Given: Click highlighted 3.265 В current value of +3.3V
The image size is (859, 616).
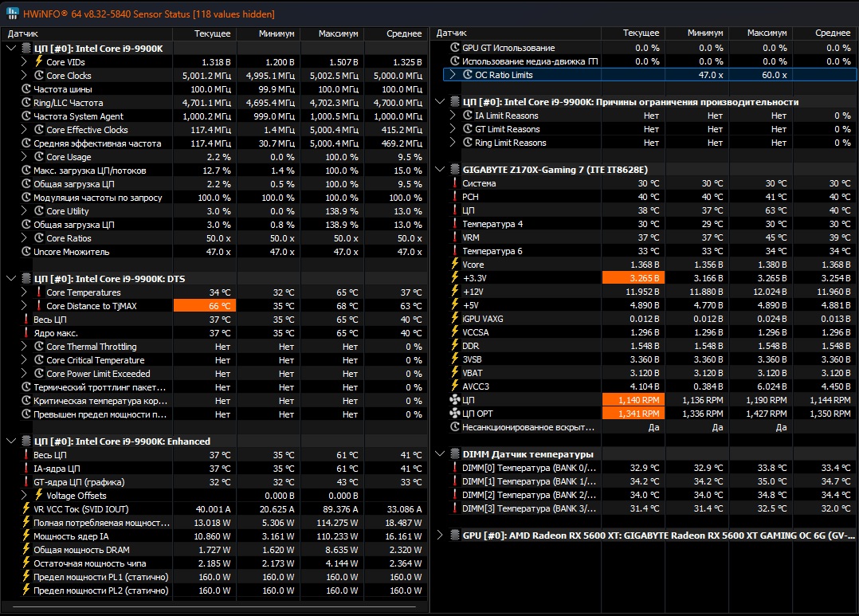Looking at the screenshot, I should (x=633, y=278).
